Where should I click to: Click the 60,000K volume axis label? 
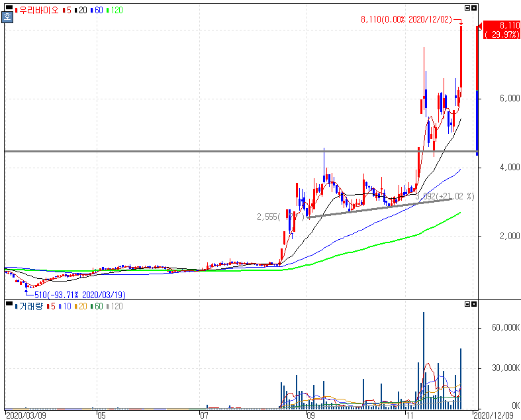505,327
